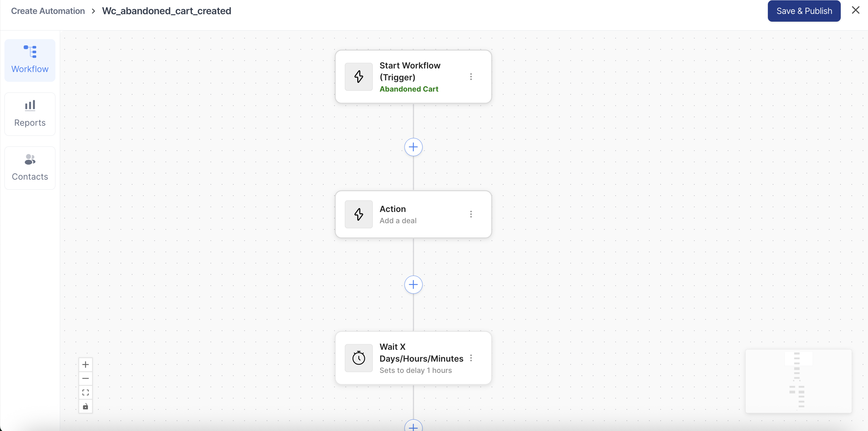
Task: Select the Wc_abandoned_cart_created title
Action: [x=166, y=10]
